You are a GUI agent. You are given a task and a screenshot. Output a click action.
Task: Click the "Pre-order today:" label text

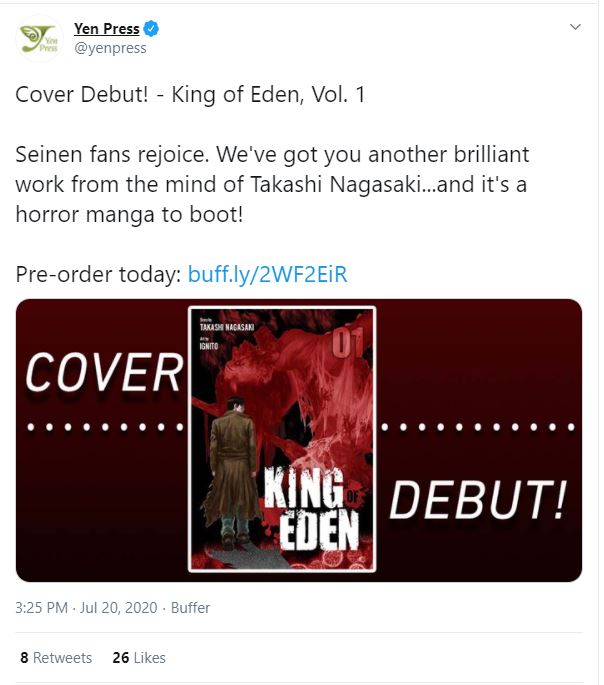coord(98,274)
